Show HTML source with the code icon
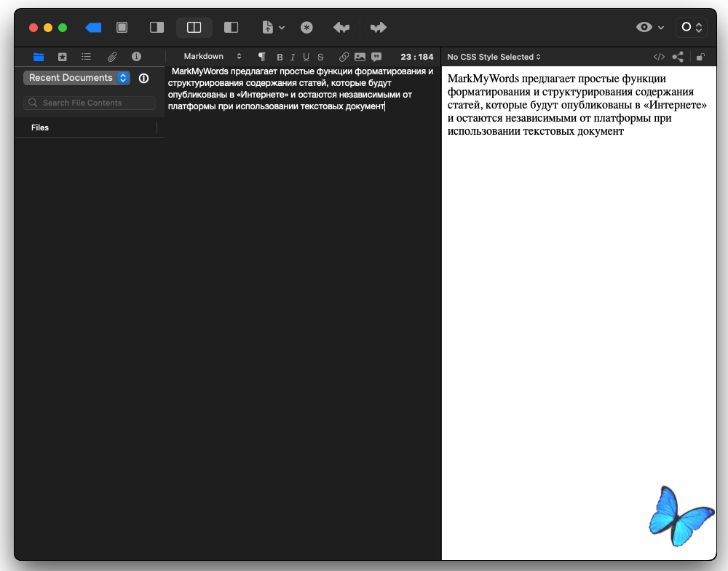Screen dimensions: 728x571 click(659, 57)
